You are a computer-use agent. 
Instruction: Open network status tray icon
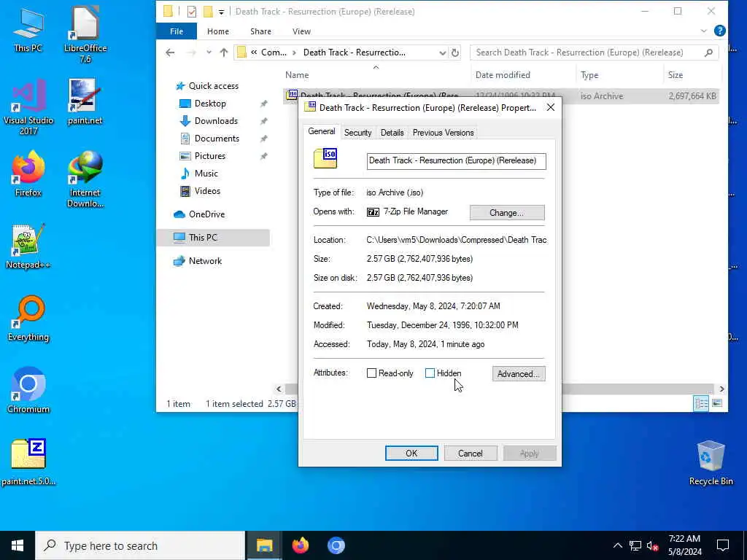tap(635, 545)
